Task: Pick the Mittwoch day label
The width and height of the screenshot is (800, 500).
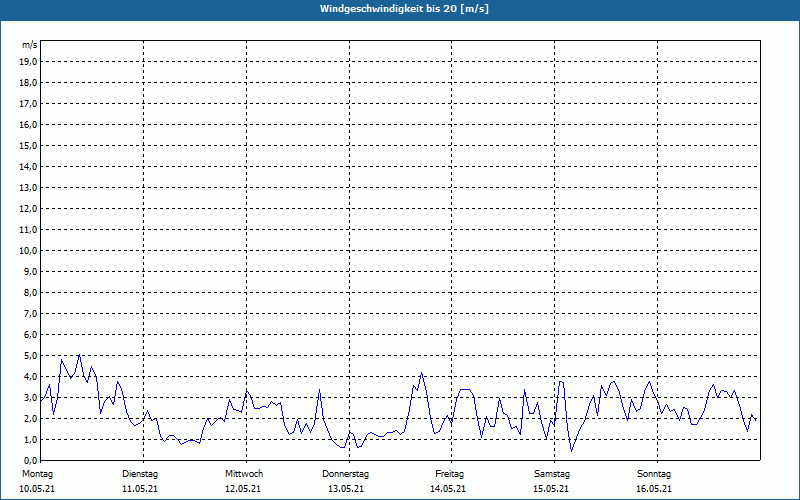Action: coord(244,473)
